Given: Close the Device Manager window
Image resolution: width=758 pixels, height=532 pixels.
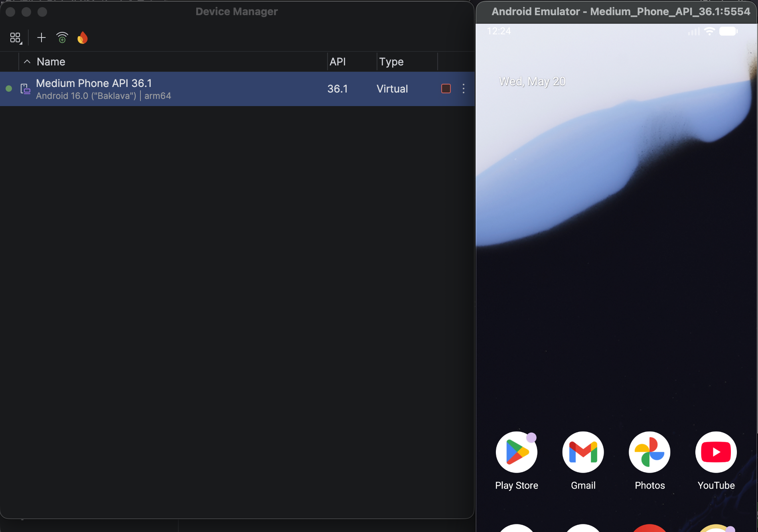Looking at the screenshot, I should tap(11, 12).
